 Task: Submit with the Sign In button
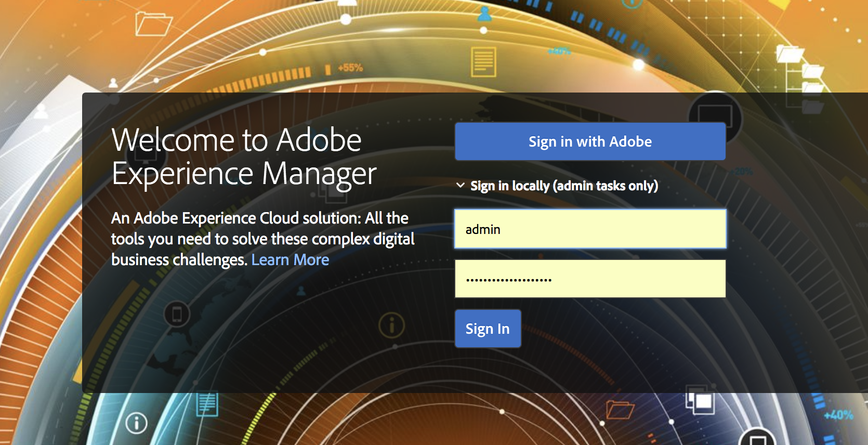click(x=488, y=329)
